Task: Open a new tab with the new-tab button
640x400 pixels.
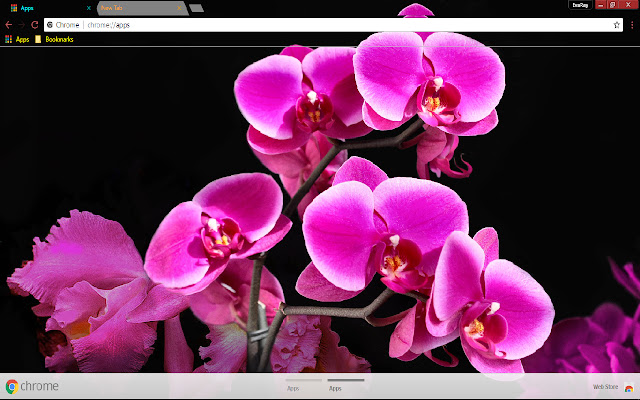Action: (196, 8)
